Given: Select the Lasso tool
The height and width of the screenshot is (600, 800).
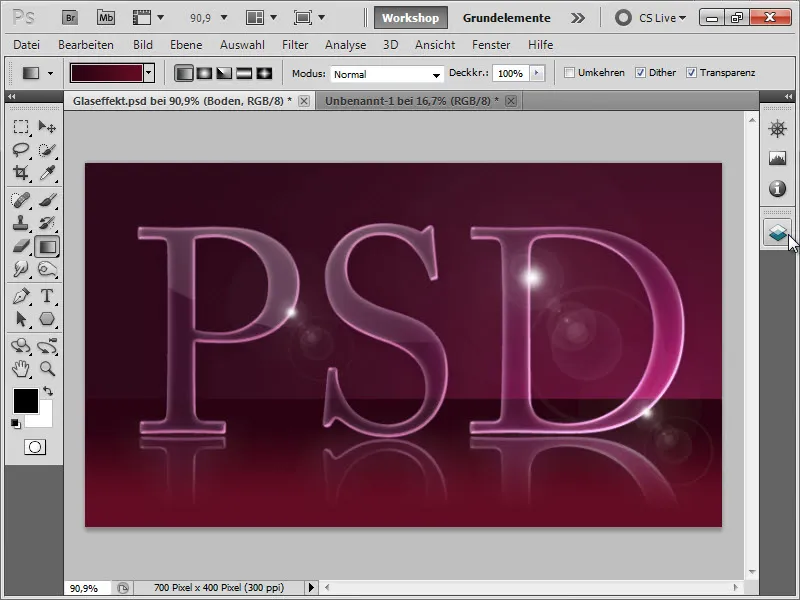Looking at the screenshot, I should coord(21,150).
